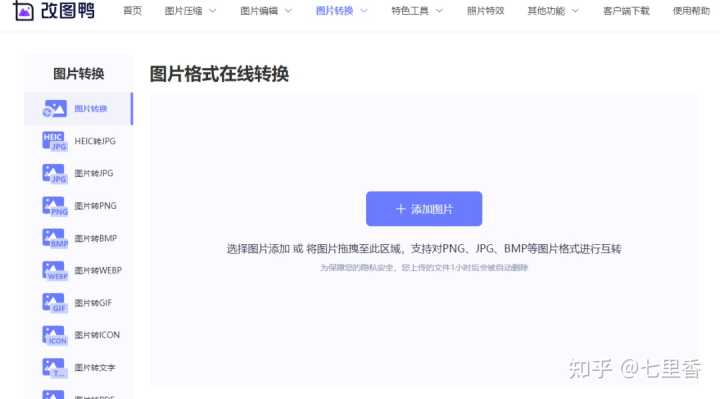Click the 改图鸭 logo icon
Image resolution: width=720 pixels, height=399 pixels.
[x=23, y=10]
